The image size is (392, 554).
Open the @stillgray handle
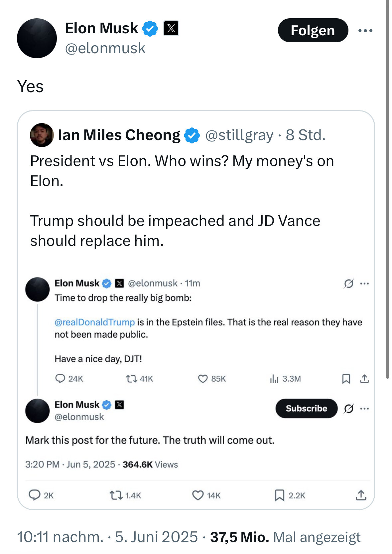pyautogui.click(x=239, y=135)
